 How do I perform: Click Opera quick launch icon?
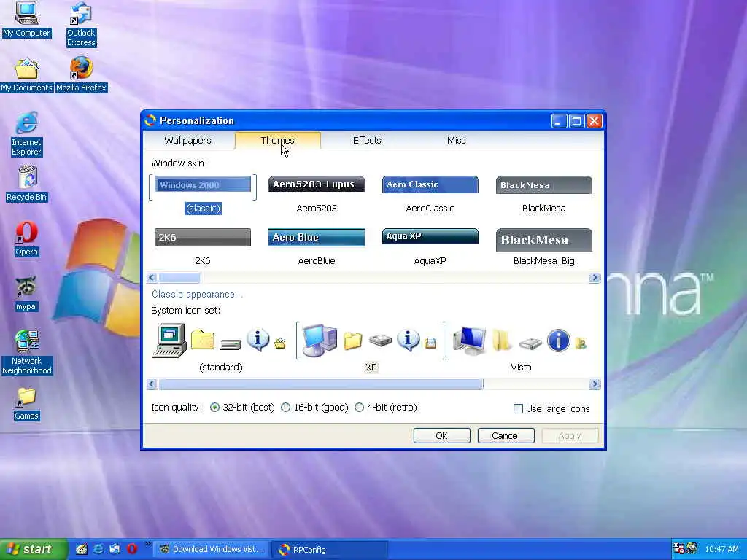132,549
